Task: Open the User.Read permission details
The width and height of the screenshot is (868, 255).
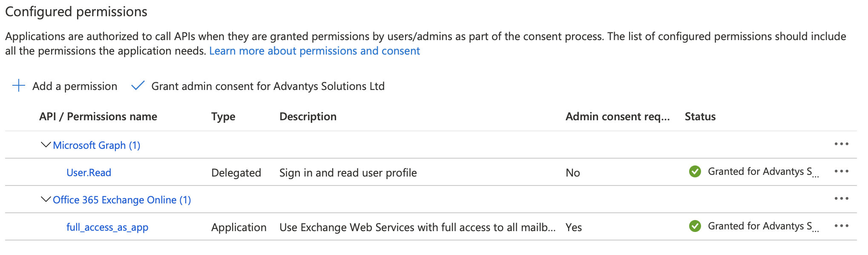Action: point(89,173)
